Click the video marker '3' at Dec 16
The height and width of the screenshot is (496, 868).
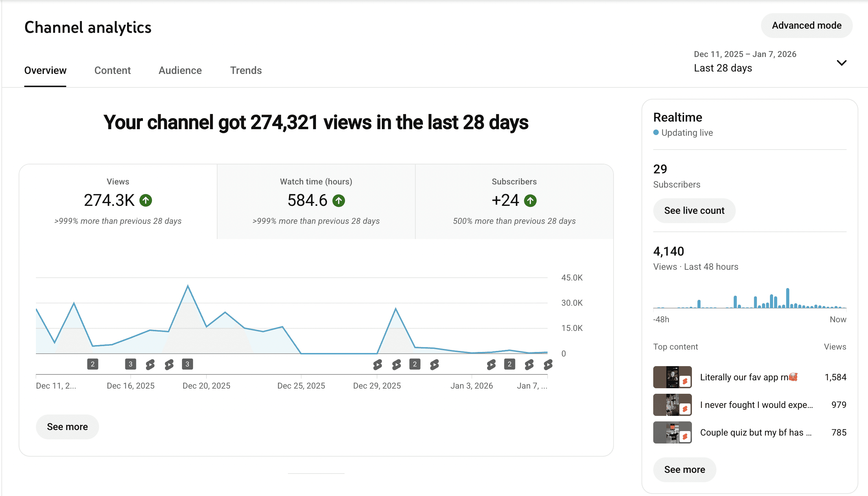tap(131, 364)
